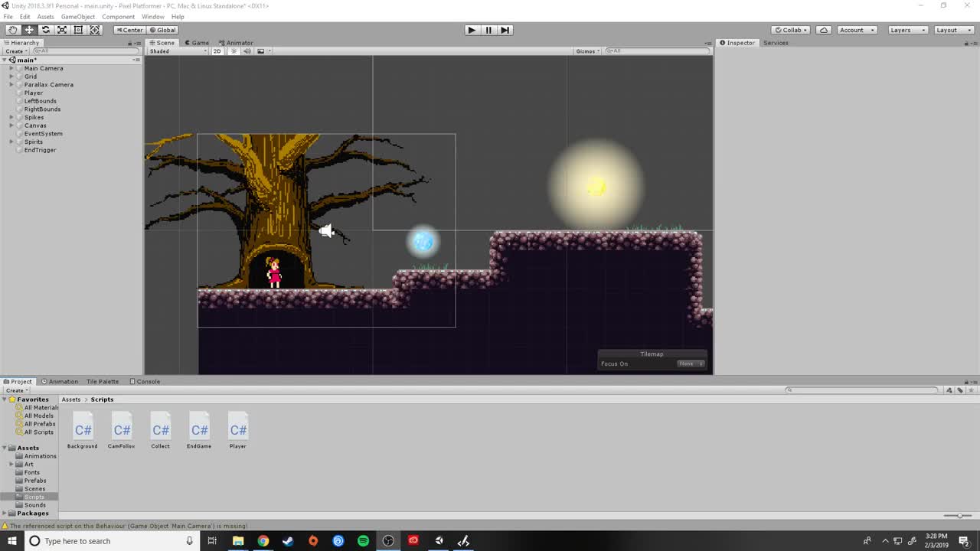
Task: Open the GameObject menu
Action: pos(77,17)
